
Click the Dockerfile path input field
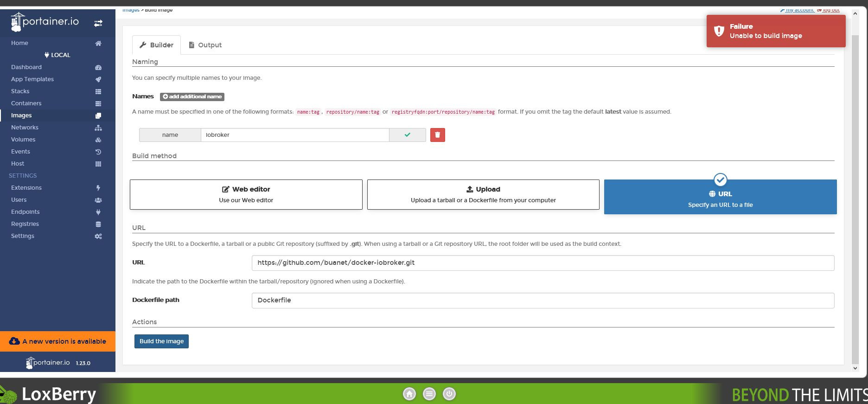click(x=543, y=301)
